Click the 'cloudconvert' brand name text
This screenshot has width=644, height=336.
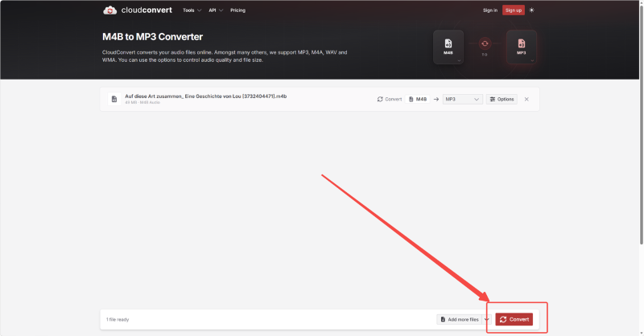pyautogui.click(x=147, y=10)
